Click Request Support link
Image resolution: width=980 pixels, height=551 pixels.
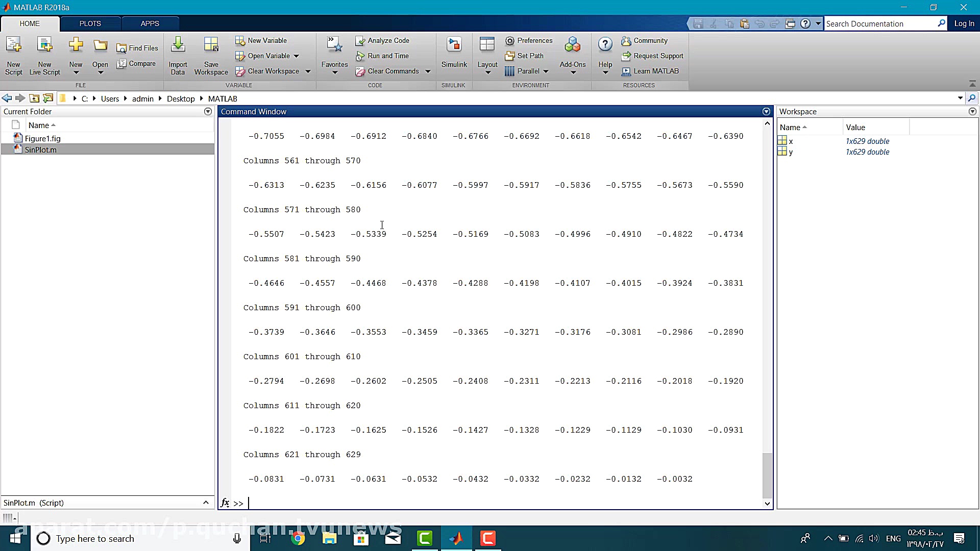658,56
